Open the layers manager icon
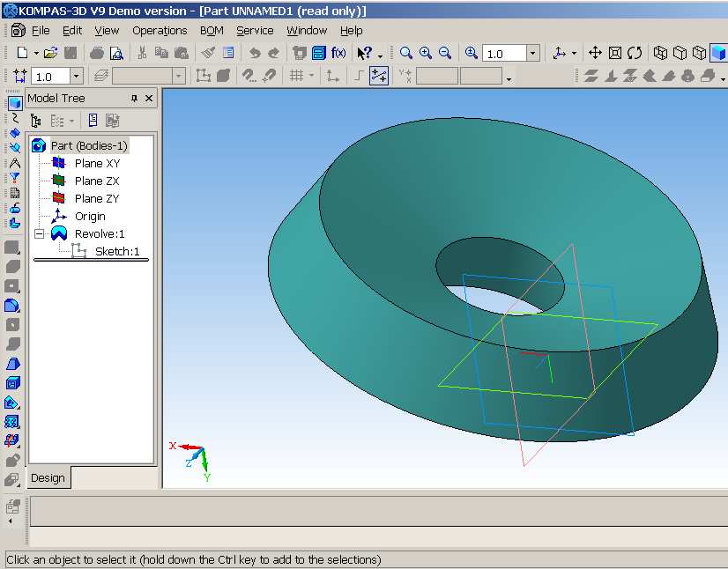This screenshot has height=569, width=728. [100, 76]
